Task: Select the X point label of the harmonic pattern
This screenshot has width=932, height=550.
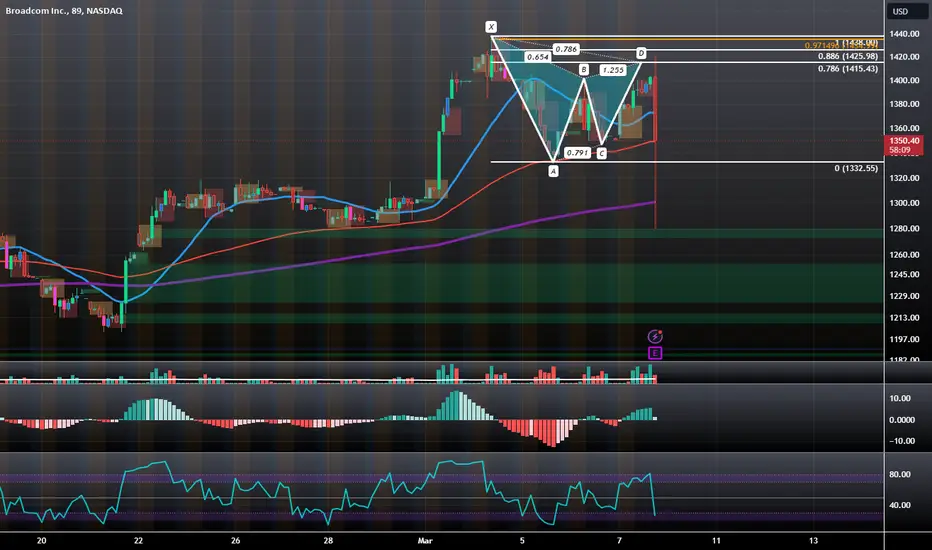Action: [491, 27]
